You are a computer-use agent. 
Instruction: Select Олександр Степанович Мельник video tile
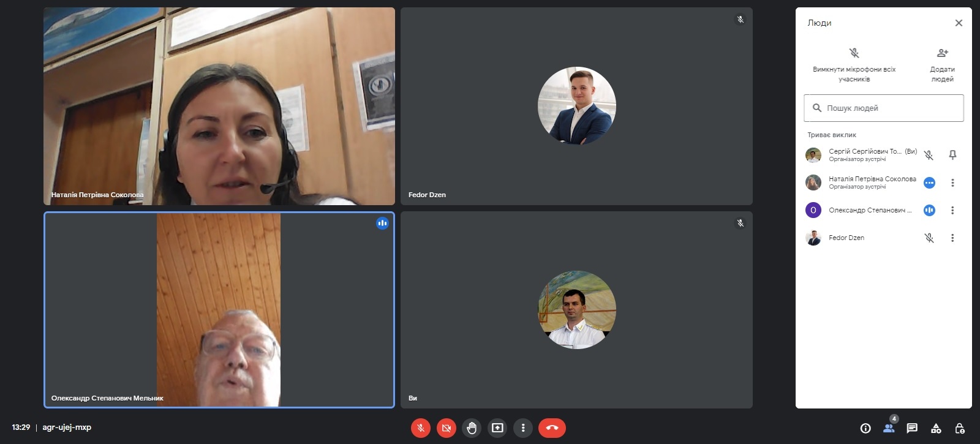click(219, 309)
